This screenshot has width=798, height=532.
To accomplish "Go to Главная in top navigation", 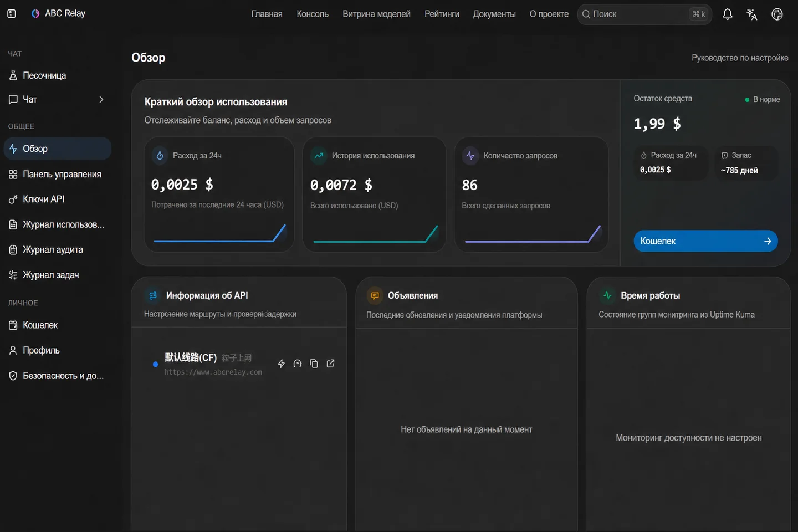I will (267, 14).
